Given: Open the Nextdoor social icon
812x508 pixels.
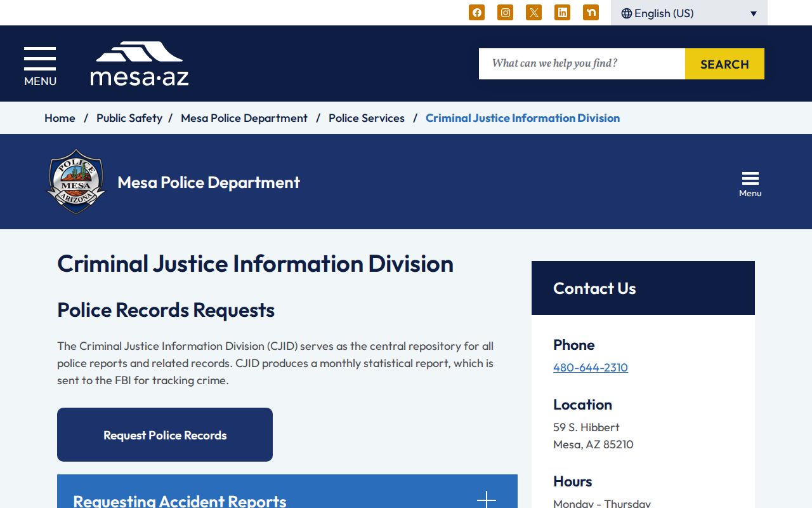Looking at the screenshot, I should click(x=591, y=13).
